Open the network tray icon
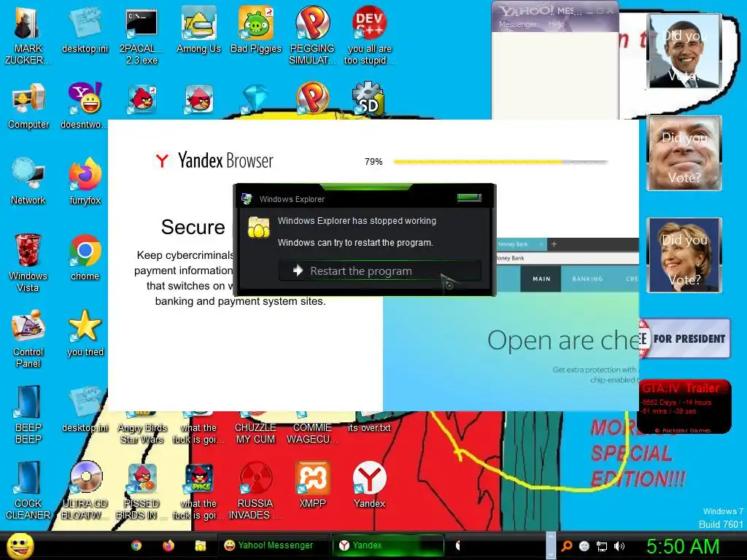 pos(602,546)
